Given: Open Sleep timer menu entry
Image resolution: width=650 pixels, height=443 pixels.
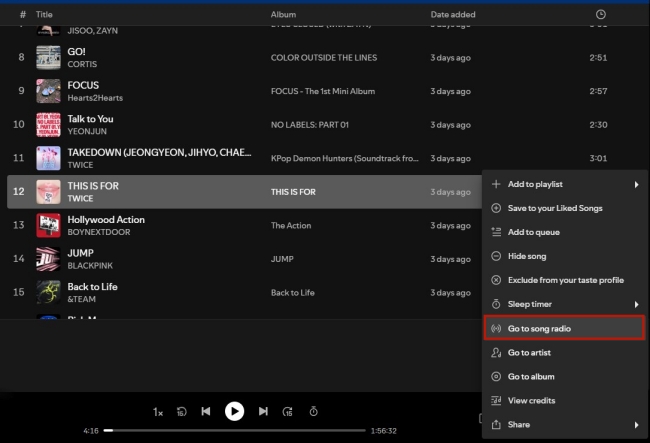Looking at the screenshot, I should 565,305.
